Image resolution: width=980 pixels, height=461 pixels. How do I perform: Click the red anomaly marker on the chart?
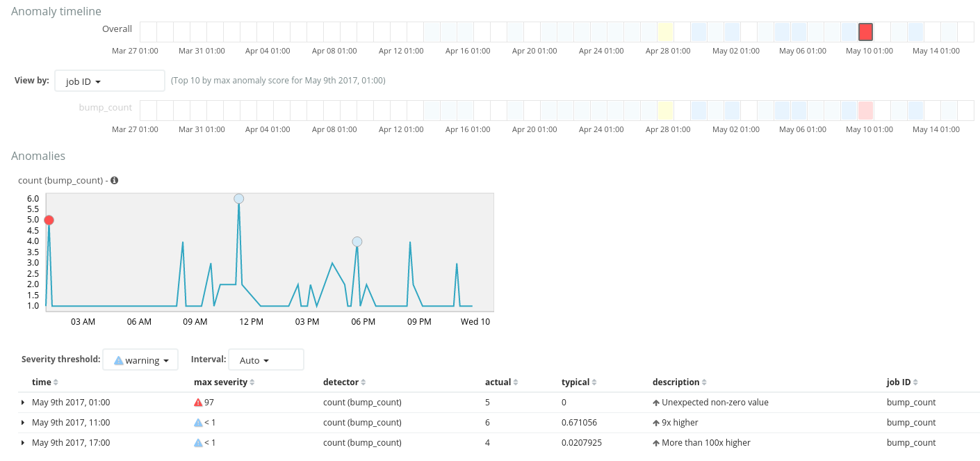[x=49, y=220]
